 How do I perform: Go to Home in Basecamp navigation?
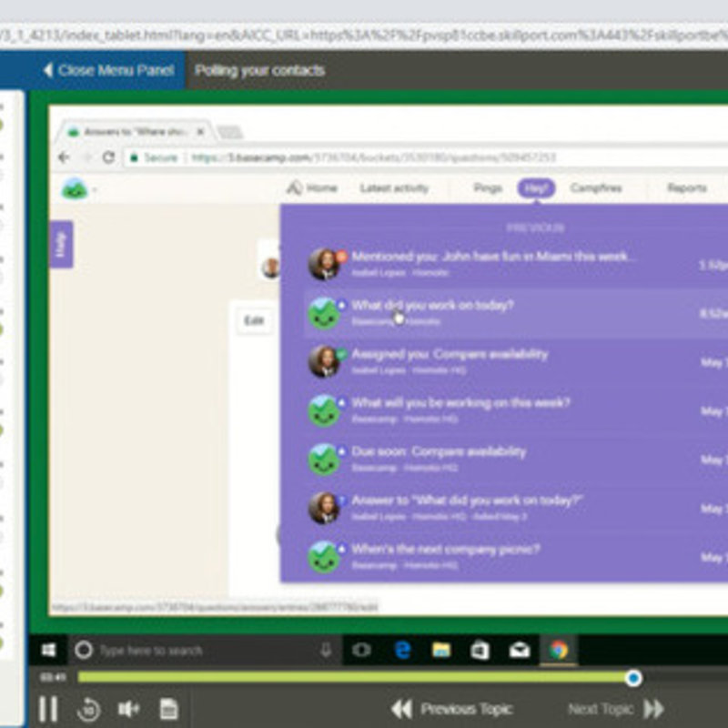click(312, 188)
